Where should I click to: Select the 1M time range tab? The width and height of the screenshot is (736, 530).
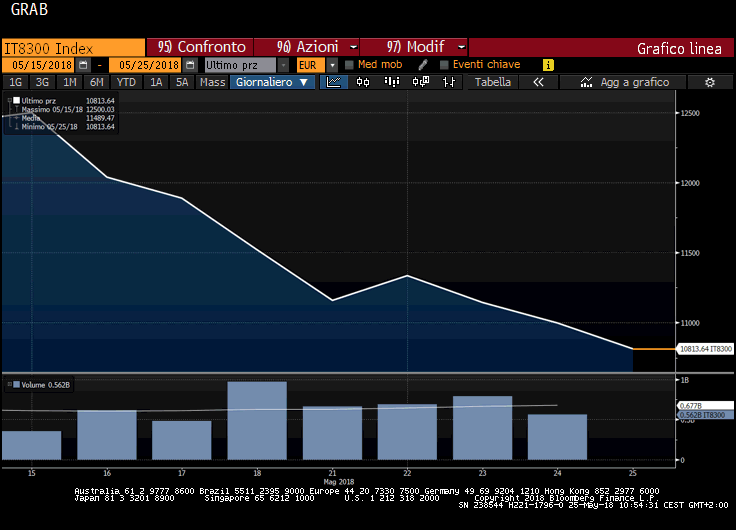click(x=70, y=82)
